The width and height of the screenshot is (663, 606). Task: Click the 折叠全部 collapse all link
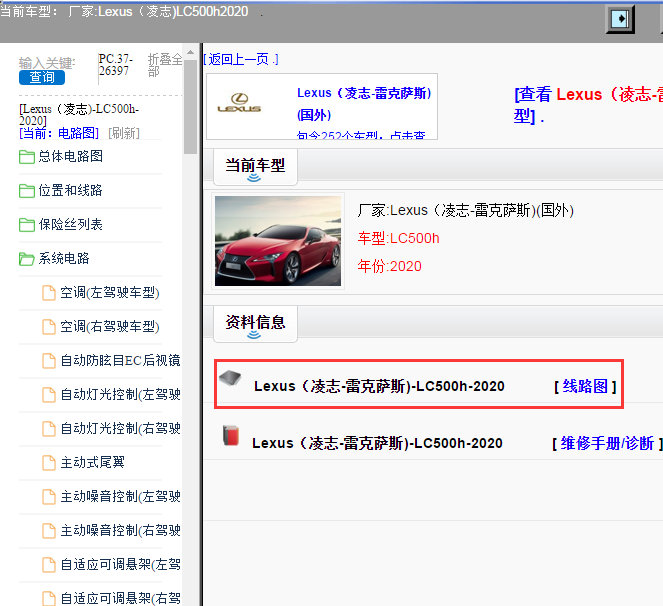[165, 65]
